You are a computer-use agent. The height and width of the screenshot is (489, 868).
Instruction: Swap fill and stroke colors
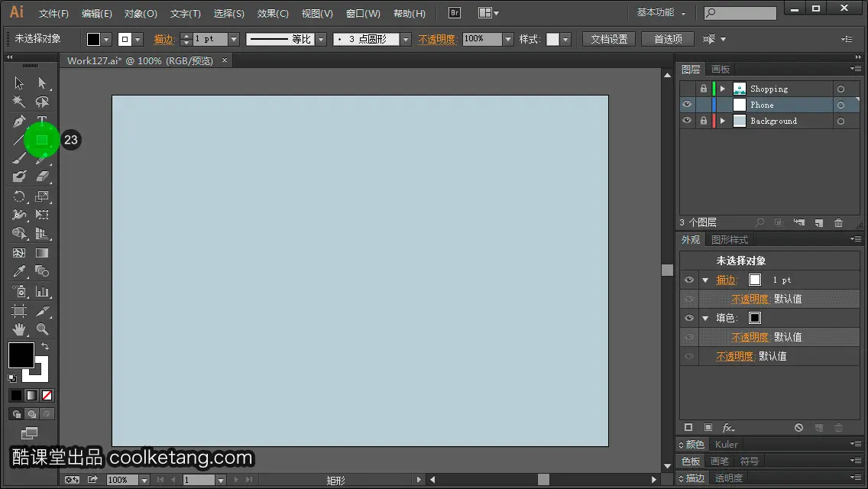tap(45, 346)
